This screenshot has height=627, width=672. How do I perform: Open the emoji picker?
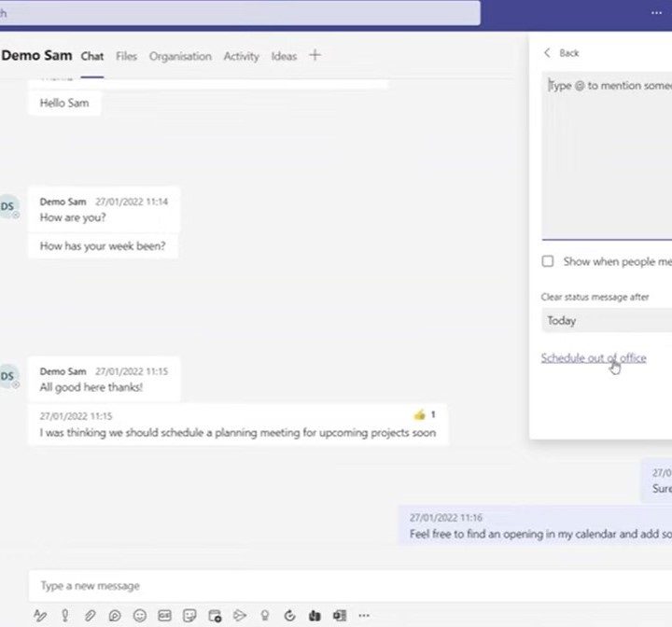(140, 616)
